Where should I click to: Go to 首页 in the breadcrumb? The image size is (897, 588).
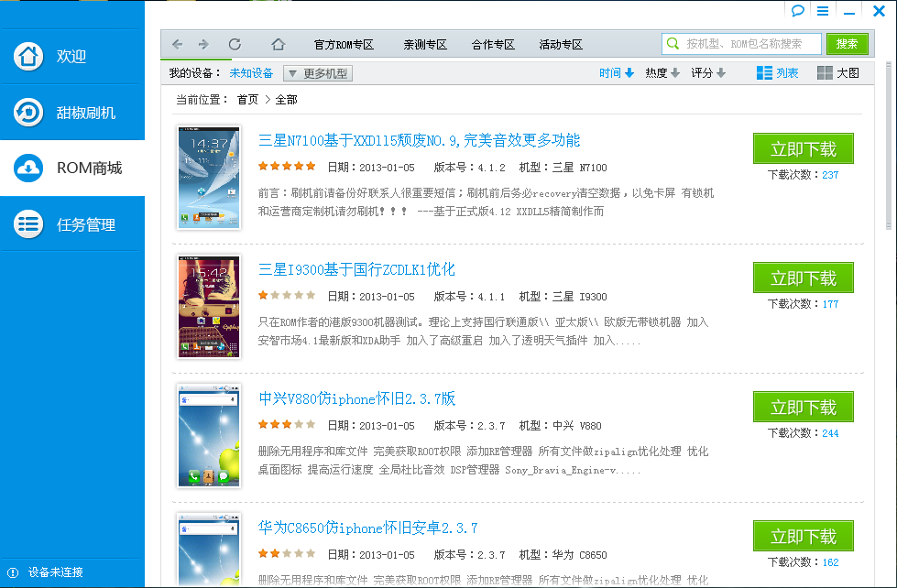tap(247, 100)
